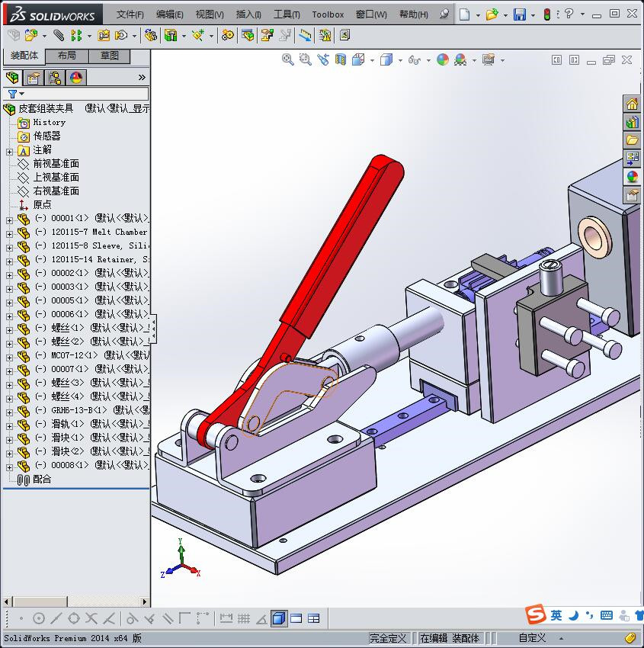Select 前视基准面 plane in the tree

coord(56,164)
